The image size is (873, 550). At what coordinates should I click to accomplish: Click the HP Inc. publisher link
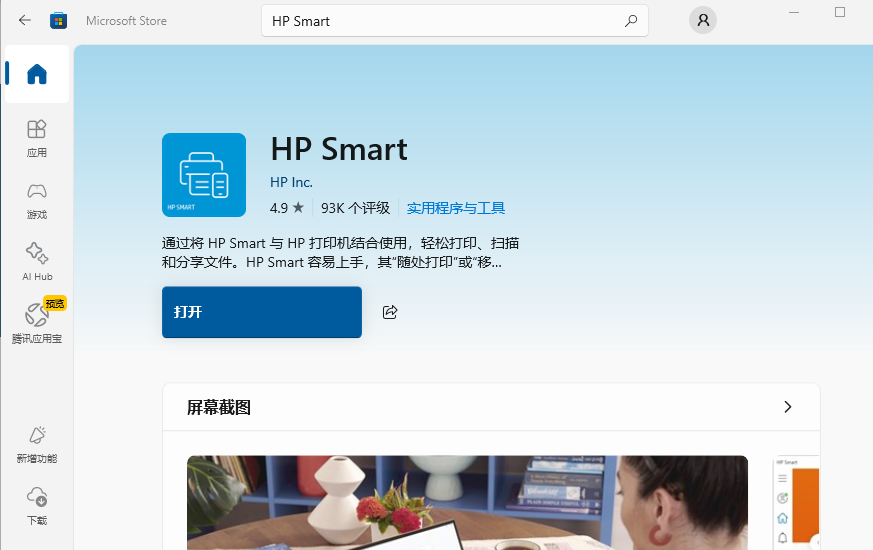click(291, 182)
